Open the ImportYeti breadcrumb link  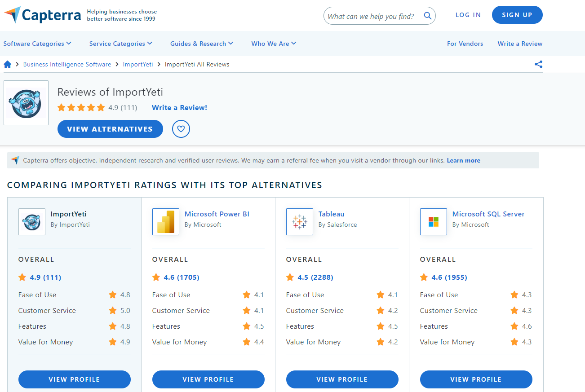tap(138, 64)
